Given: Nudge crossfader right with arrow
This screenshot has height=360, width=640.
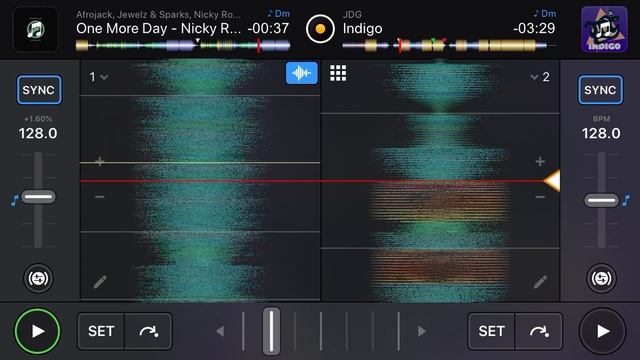Looking at the screenshot, I should point(422,331).
